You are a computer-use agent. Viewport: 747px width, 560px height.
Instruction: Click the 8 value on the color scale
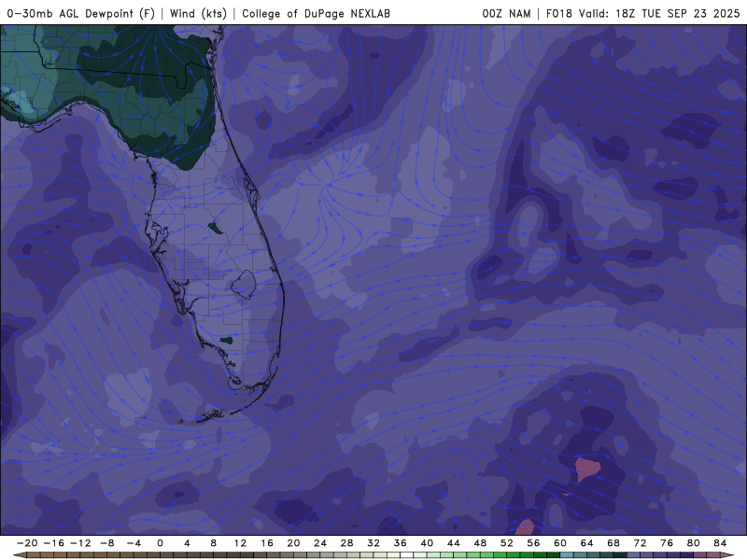pyautogui.click(x=214, y=543)
